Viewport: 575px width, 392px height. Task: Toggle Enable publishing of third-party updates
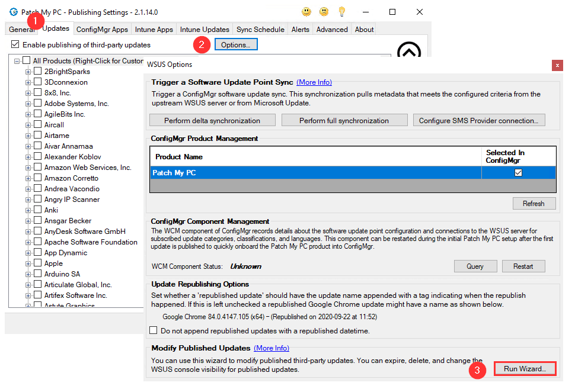tap(15, 44)
